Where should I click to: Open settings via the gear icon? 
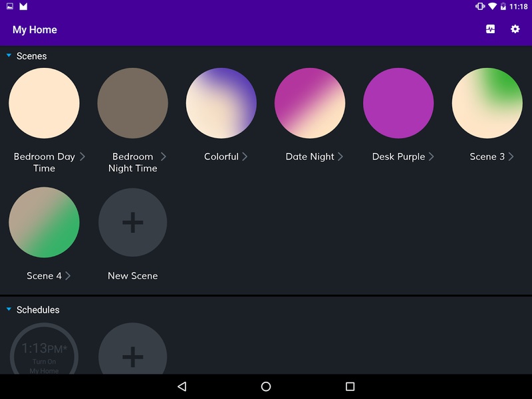(515, 29)
